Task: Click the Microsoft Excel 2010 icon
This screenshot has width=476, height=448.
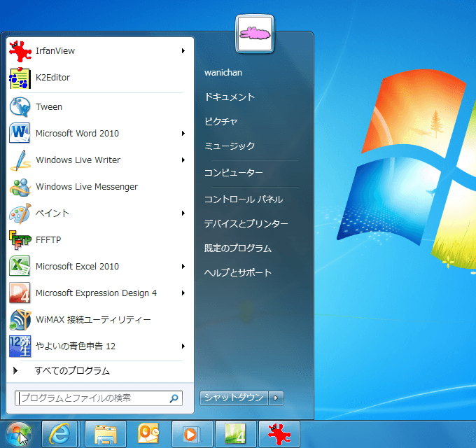Action: click(x=20, y=267)
